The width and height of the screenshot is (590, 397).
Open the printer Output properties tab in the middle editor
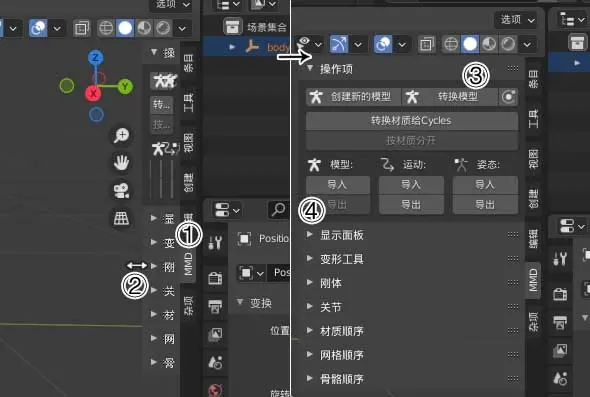(x=215, y=306)
